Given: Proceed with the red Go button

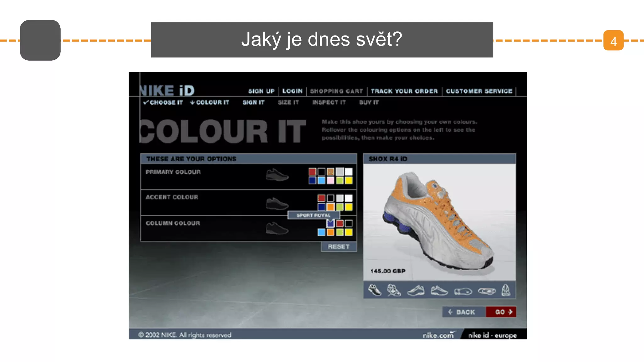Looking at the screenshot, I should pyautogui.click(x=501, y=312).
